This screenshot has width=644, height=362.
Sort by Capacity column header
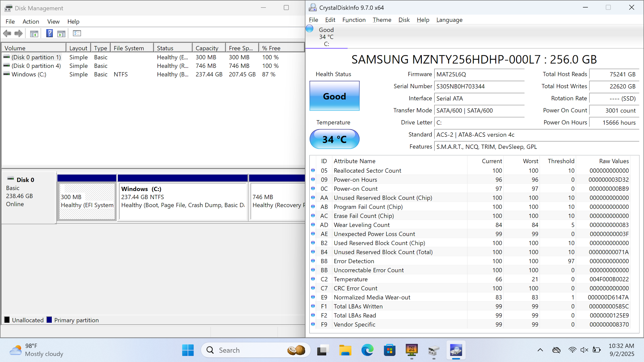click(x=209, y=48)
